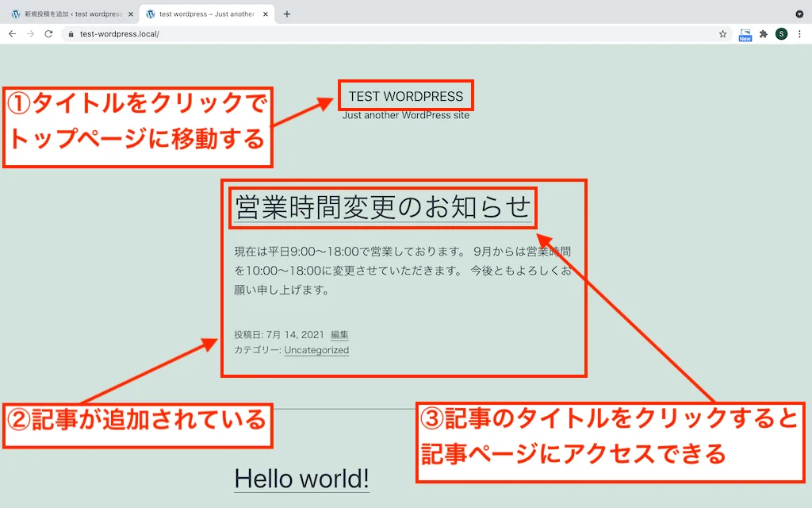This screenshot has height=508, width=812.
Task: Open the green S profile avatar
Action: tap(781, 34)
